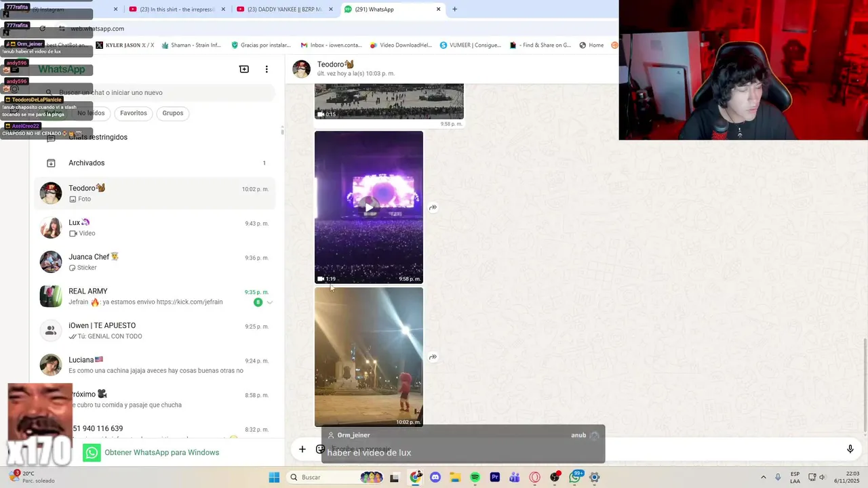Open the KYLER JASON X bookmark
This screenshot has height=488, width=868.
pos(125,45)
